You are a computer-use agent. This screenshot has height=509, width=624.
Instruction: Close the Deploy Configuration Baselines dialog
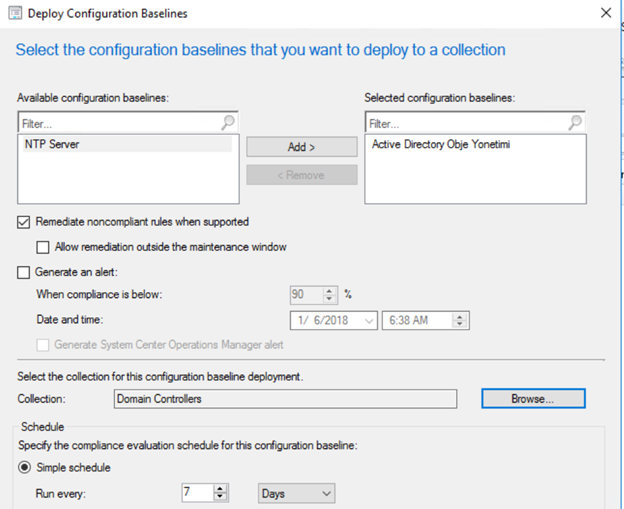point(606,13)
